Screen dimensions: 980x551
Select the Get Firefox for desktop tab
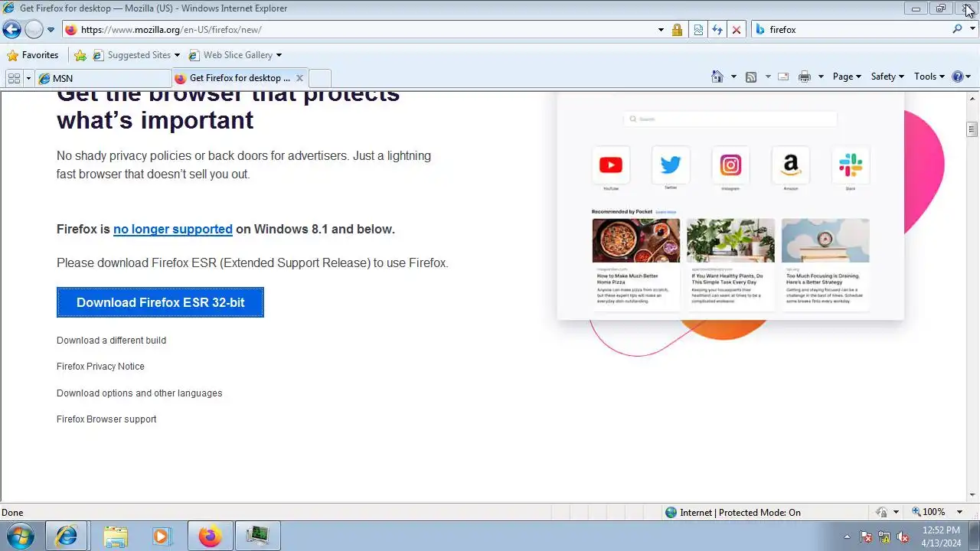[233, 78]
